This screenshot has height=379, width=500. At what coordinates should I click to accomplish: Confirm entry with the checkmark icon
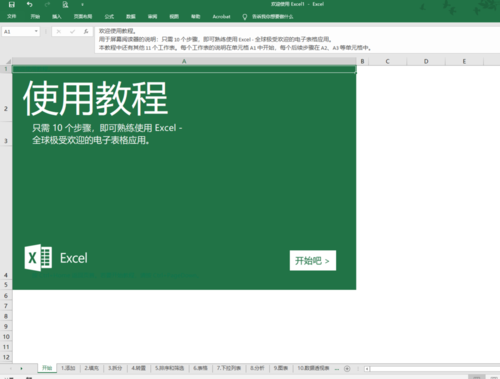(72, 32)
